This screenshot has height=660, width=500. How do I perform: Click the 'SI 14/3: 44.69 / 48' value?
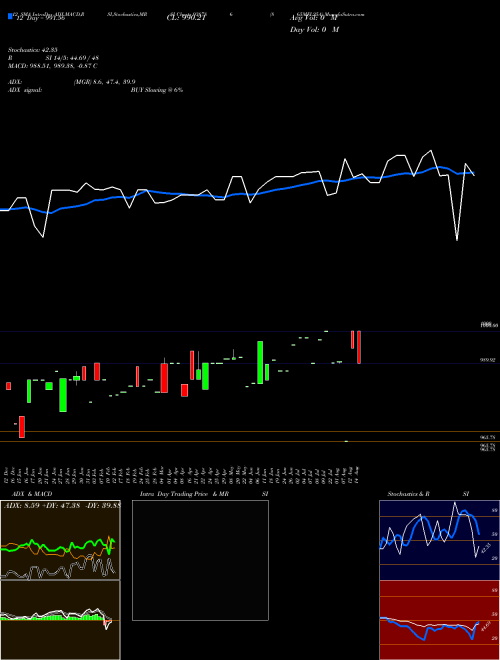point(72,58)
